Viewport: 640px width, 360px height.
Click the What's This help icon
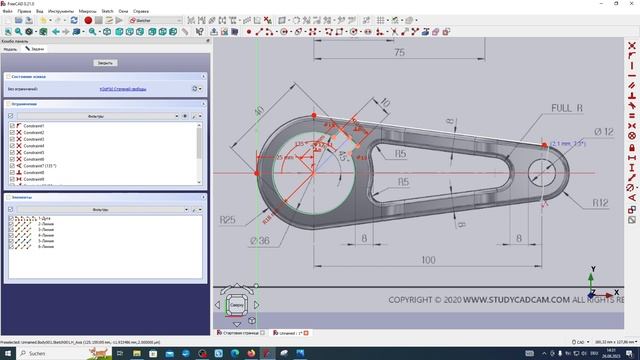click(200, 31)
